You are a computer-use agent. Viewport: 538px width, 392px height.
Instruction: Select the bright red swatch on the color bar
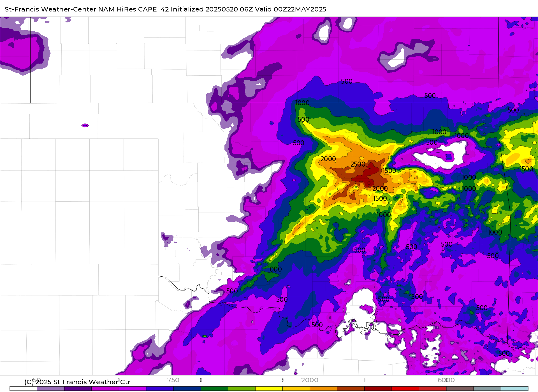tap(405, 389)
